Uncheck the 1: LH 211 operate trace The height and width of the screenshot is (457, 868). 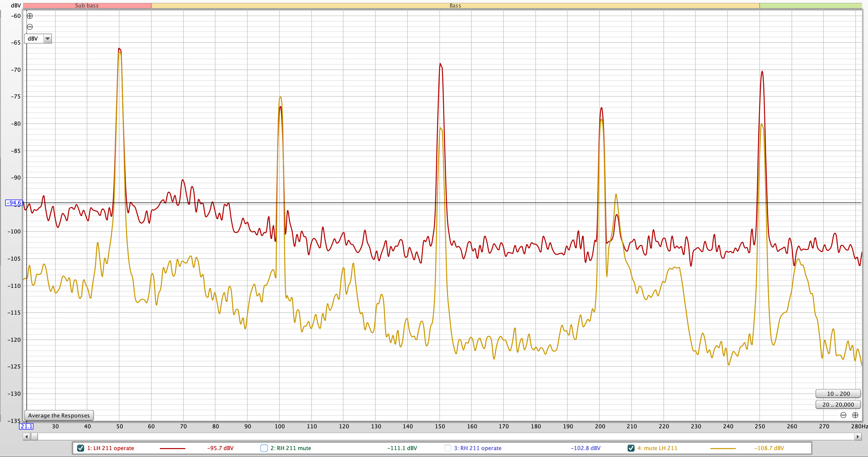(81, 448)
